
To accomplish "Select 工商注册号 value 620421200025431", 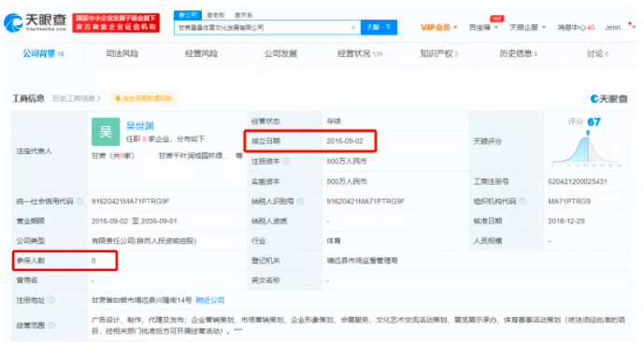I will coord(578,181).
